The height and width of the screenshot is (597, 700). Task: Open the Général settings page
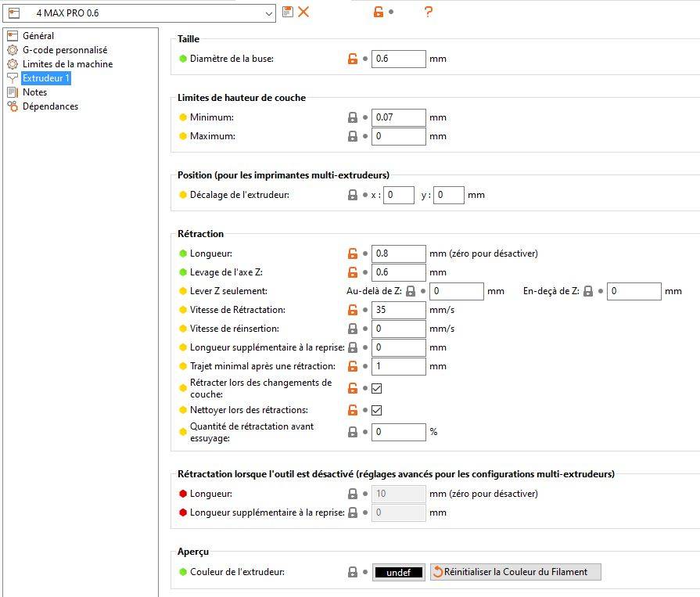pos(38,36)
